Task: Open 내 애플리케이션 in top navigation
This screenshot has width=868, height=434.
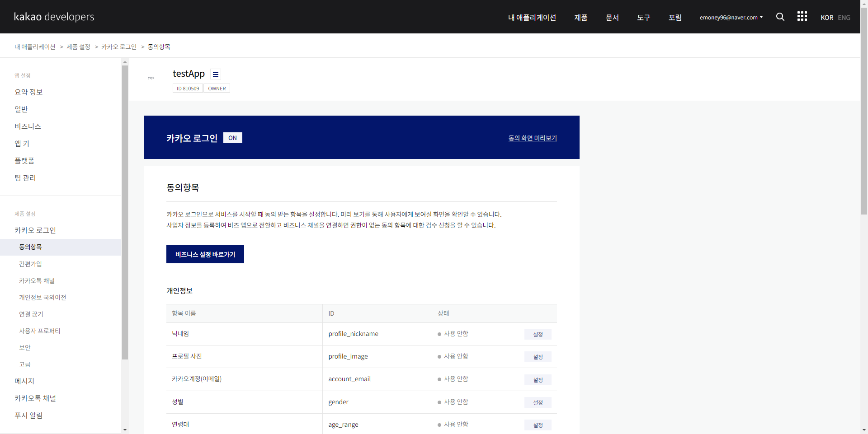Action: 532,18
